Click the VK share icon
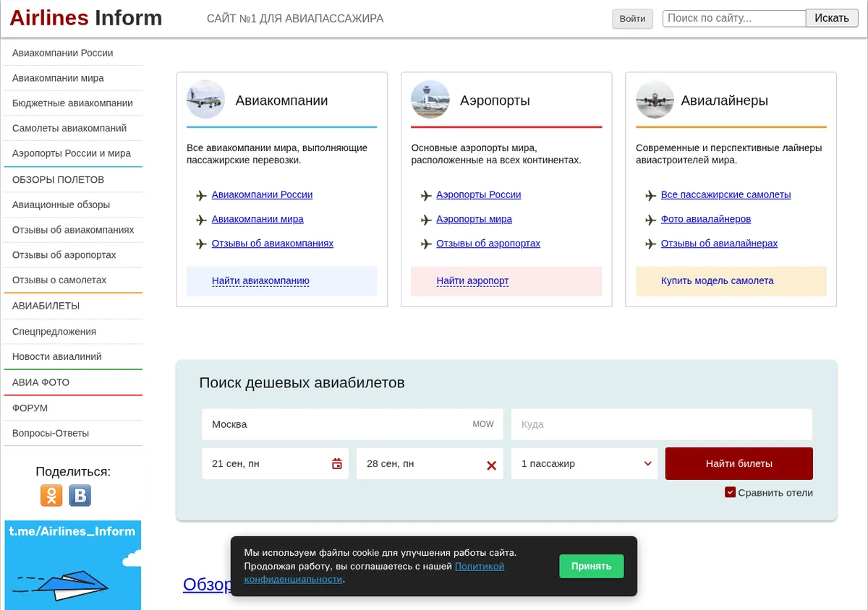This screenshot has width=868, height=610. pyautogui.click(x=80, y=495)
